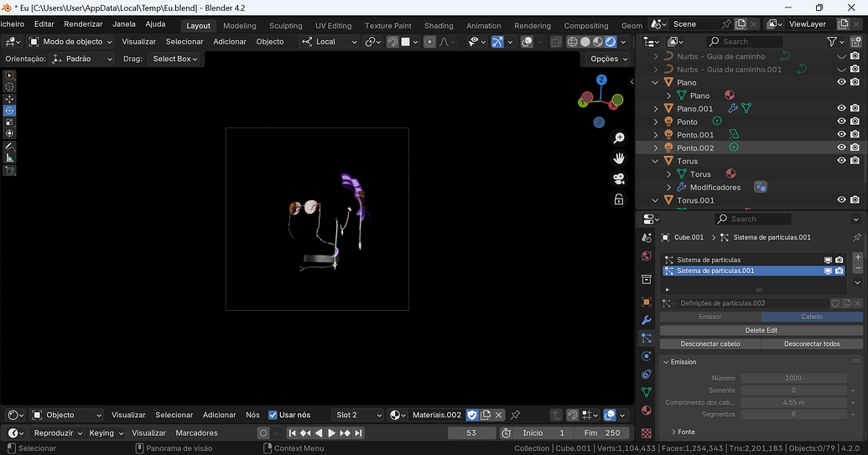868x455 pixels.
Task: Choose the Move tool
Action: [x=9, y=100]
